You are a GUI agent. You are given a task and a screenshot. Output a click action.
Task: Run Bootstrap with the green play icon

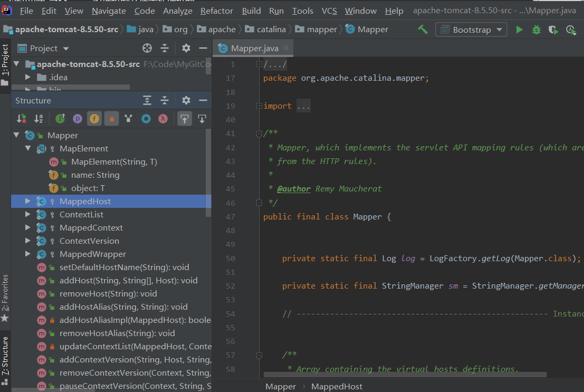[x=519, y=30]
